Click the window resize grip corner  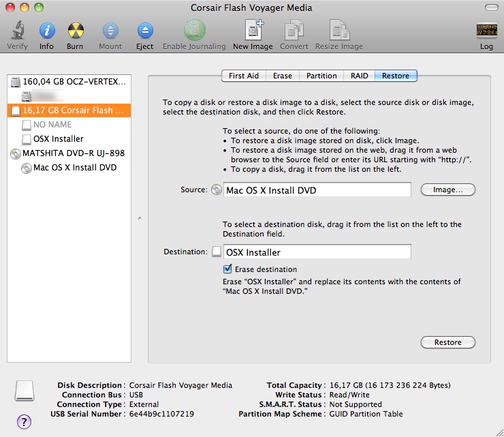tap(499, 432)
